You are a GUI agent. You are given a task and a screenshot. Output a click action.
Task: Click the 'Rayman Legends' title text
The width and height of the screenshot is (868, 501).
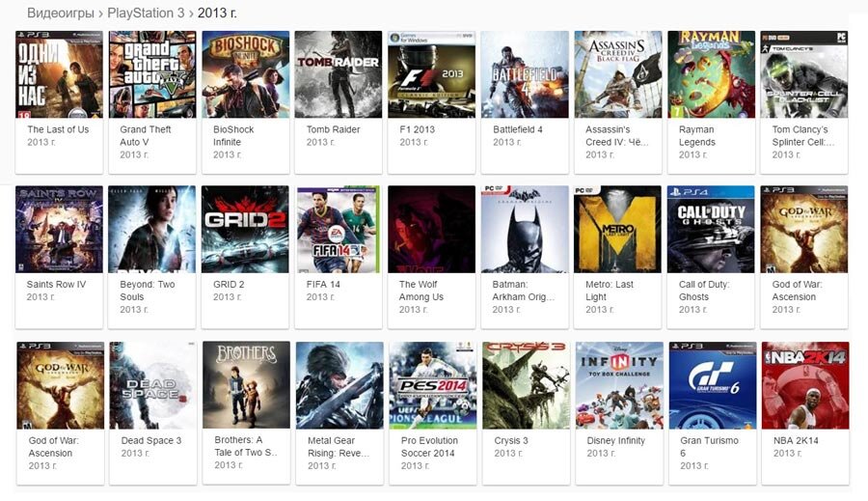(697, 135)
